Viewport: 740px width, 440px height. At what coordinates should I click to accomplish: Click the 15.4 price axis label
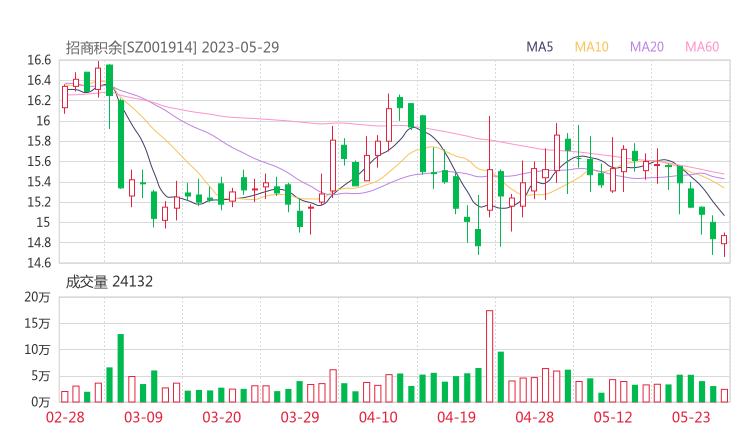coord(39,182)
